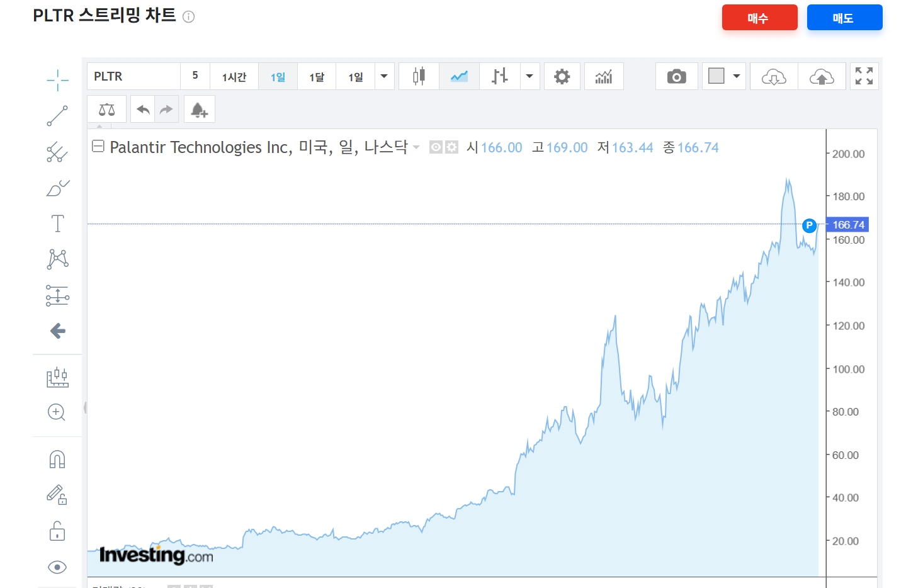Click the 매도 sell button
This screenshot has width=906, height=588.
point(844,18)
